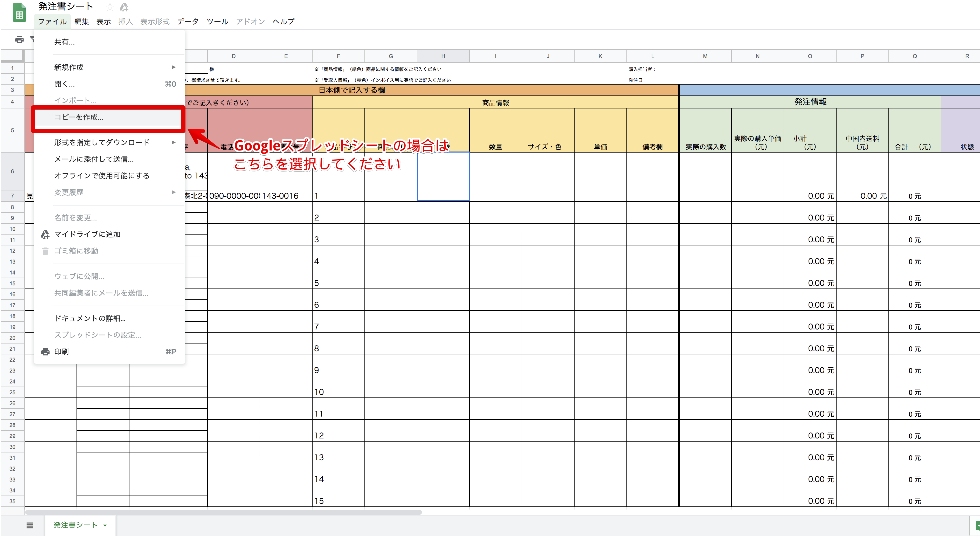Click オフラインで使用可能にする option
Image resolution: width=980 pixels, height=536 pixels.
pos(102,176)
